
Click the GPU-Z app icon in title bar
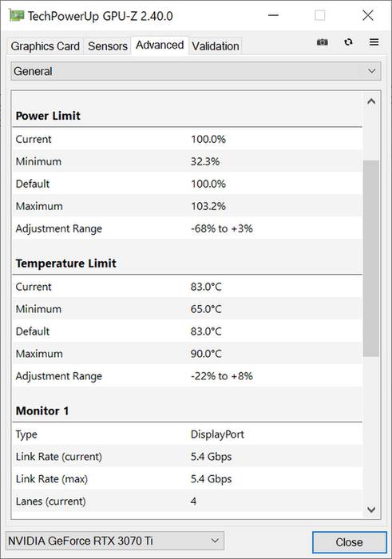click(17, 16)
